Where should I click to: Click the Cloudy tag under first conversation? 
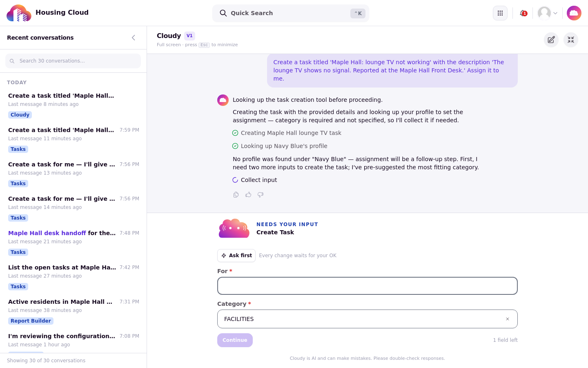[20, 115]
